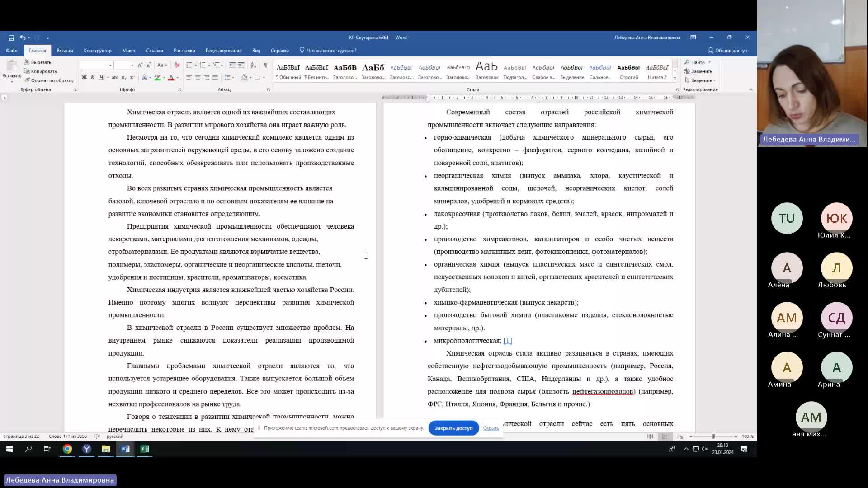Sort text with the A-Z sort icon
This screenshot has height=488, width=868.
254,65
